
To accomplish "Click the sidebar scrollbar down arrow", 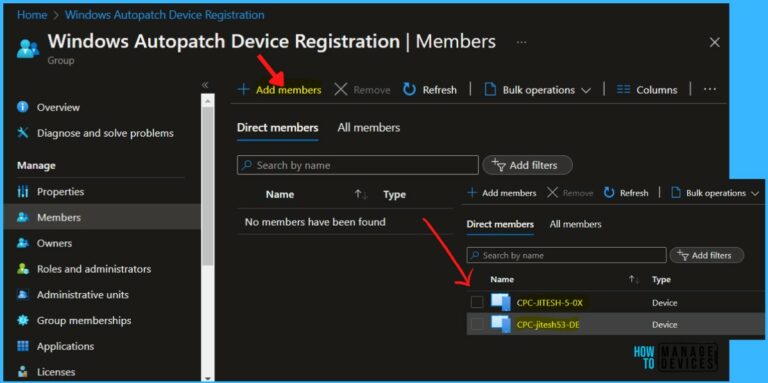I will pyautogui.click(x=208, y=378).
